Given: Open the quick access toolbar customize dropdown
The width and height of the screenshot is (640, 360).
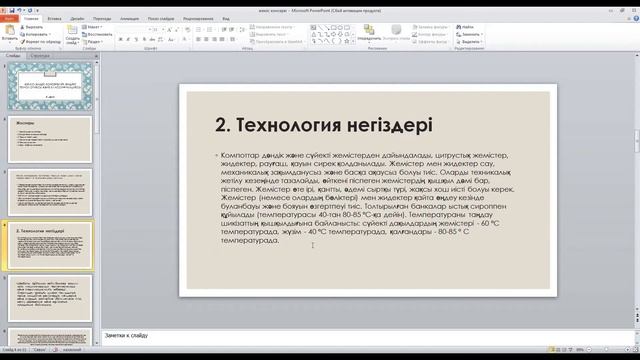Looking at the screenshot, I should (37, 11).
